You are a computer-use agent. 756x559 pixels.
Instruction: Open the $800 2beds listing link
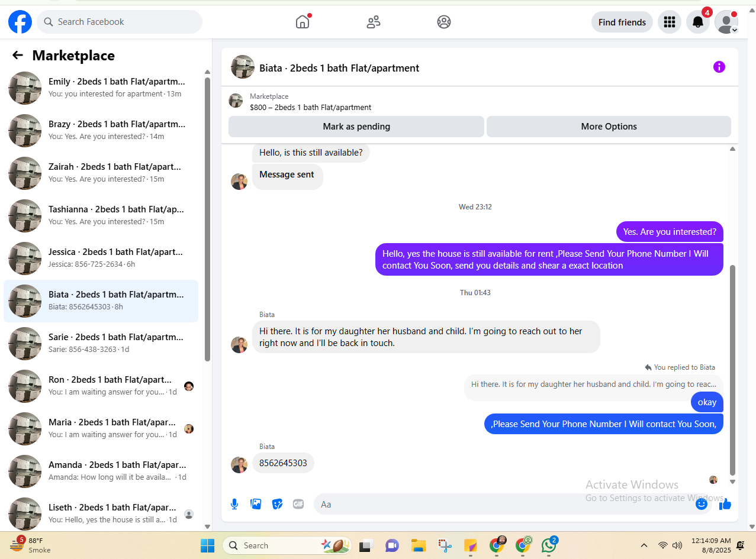click(x=311, y=107)
